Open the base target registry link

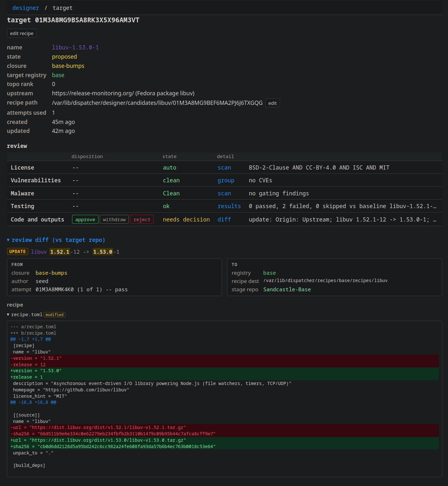(58, 75)
